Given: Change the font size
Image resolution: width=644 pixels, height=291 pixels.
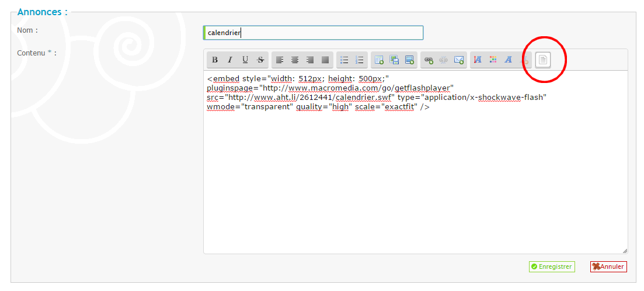Looking at the screenshot, I should pos(478,60).
